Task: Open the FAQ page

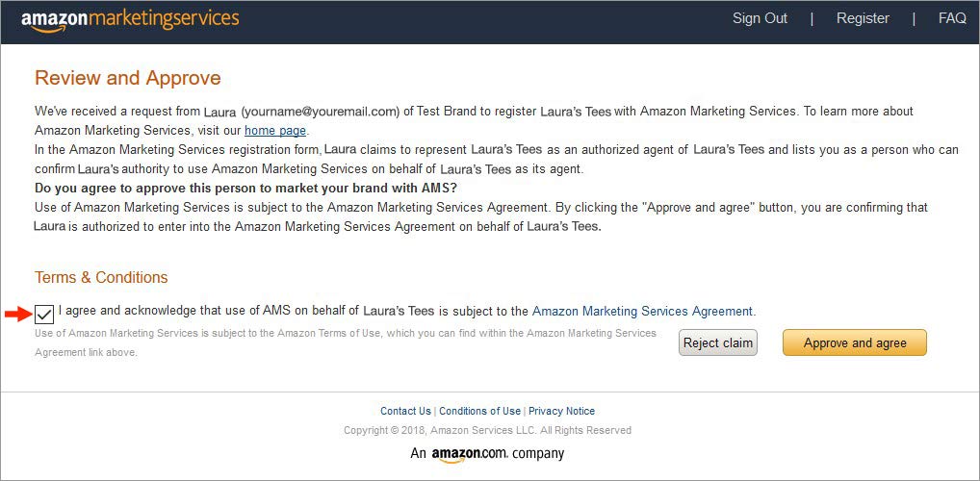Action: [x=951, y=19]
